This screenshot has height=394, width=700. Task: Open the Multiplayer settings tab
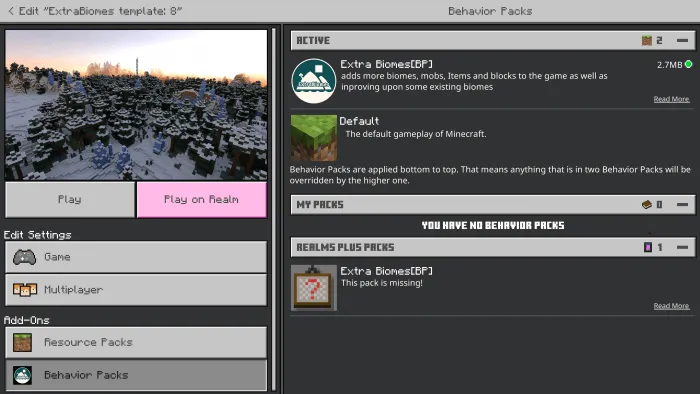tap(136, 290)
